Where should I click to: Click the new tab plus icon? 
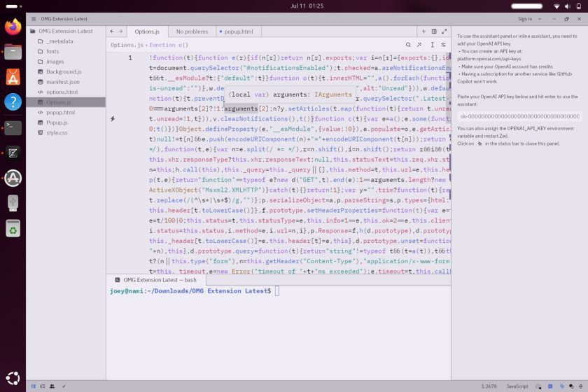pos(423,31)
